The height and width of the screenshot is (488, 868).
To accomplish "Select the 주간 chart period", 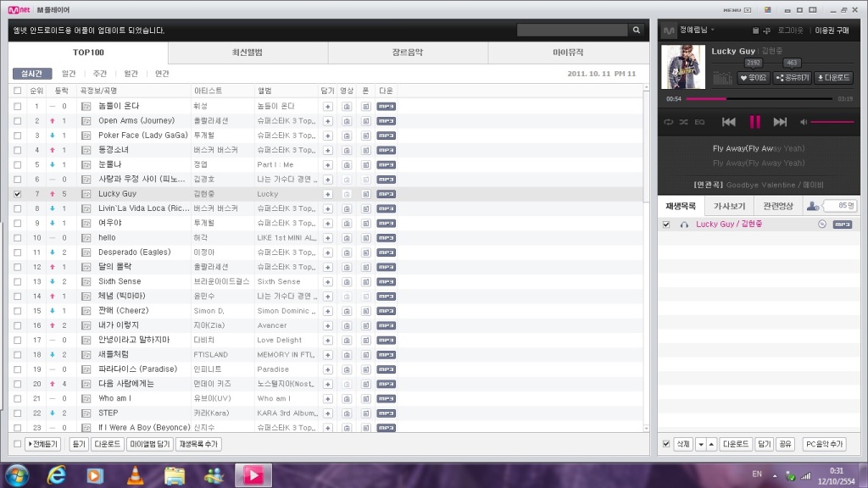I will [100, 74].
